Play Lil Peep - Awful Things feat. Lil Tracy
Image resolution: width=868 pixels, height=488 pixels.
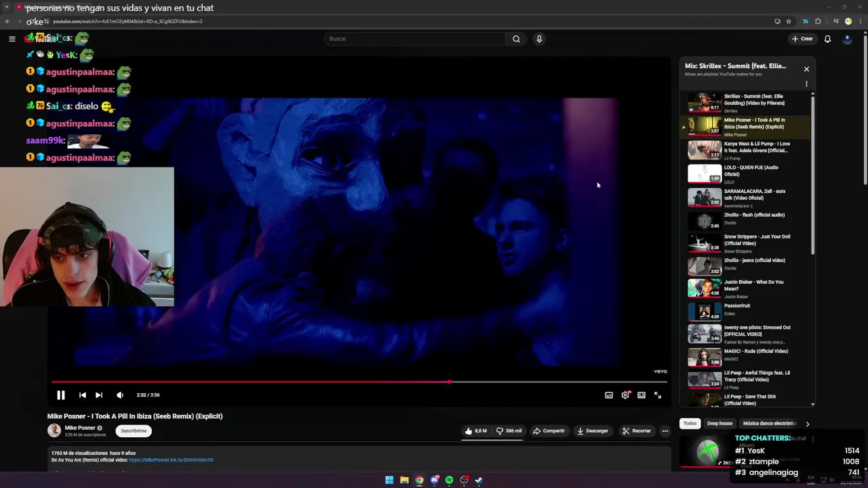point(746,380)
